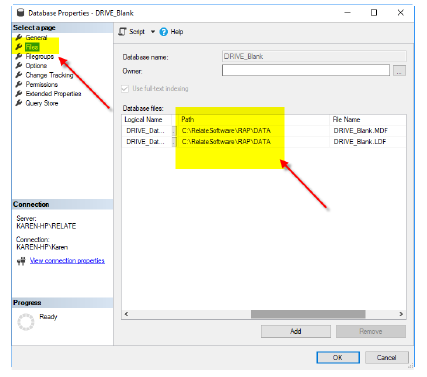Open the Change Tracking page
The height and width of the screenshot is (377, 427).
(49, 75)
